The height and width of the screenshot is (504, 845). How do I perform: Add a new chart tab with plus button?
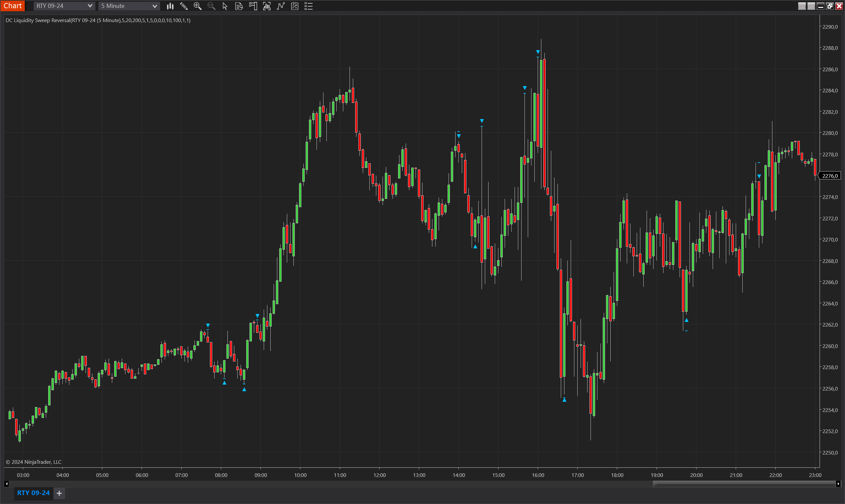coord(59,493)
